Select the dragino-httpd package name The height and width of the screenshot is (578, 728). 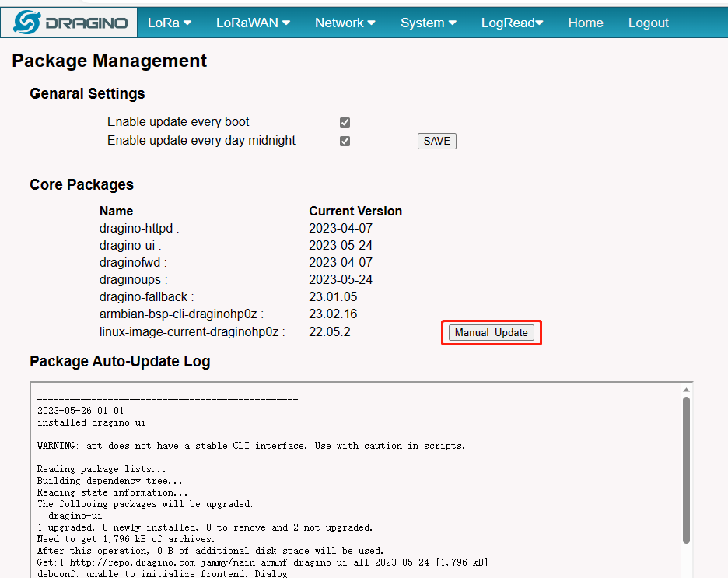pos(139,229)
